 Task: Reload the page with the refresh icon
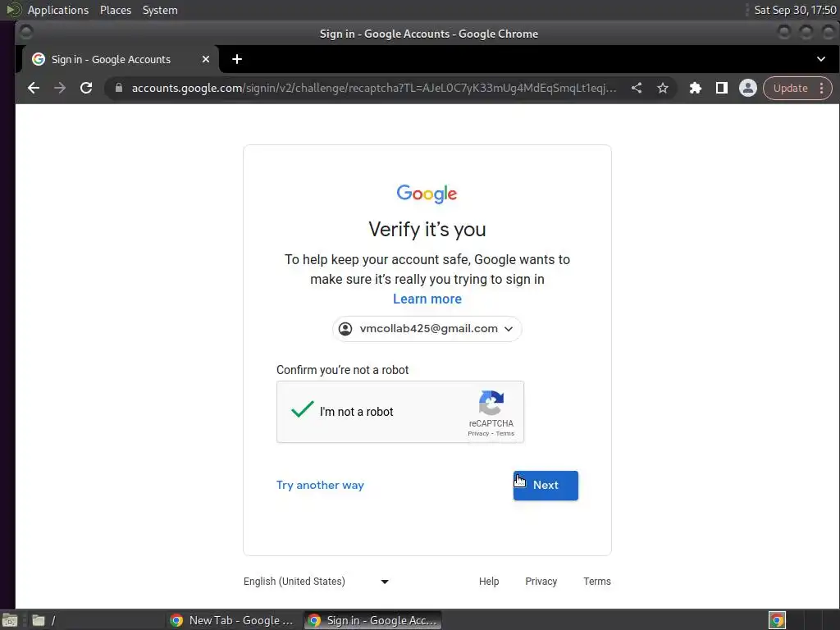click(86, 88)
